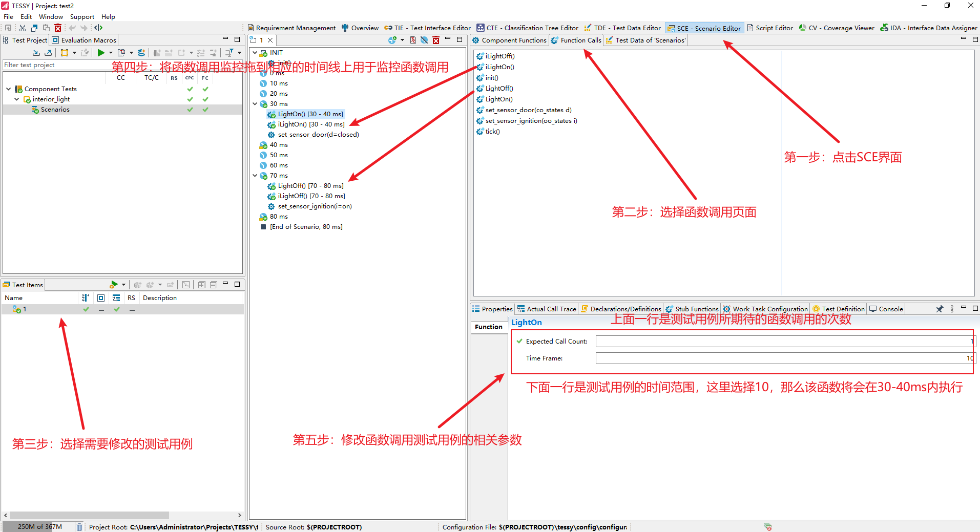Open the File menu
This screenshot has width=980, height=532.
(x=9, y=16)
